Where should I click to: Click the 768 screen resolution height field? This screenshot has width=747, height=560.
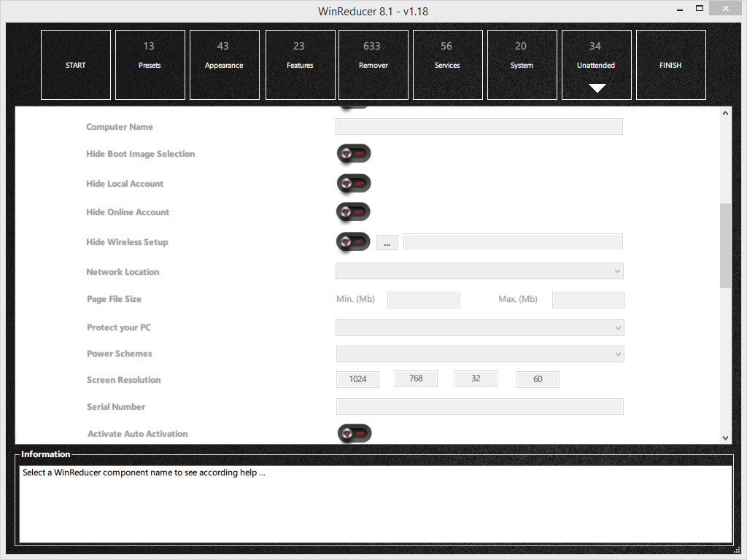click(x=416, y=378)
